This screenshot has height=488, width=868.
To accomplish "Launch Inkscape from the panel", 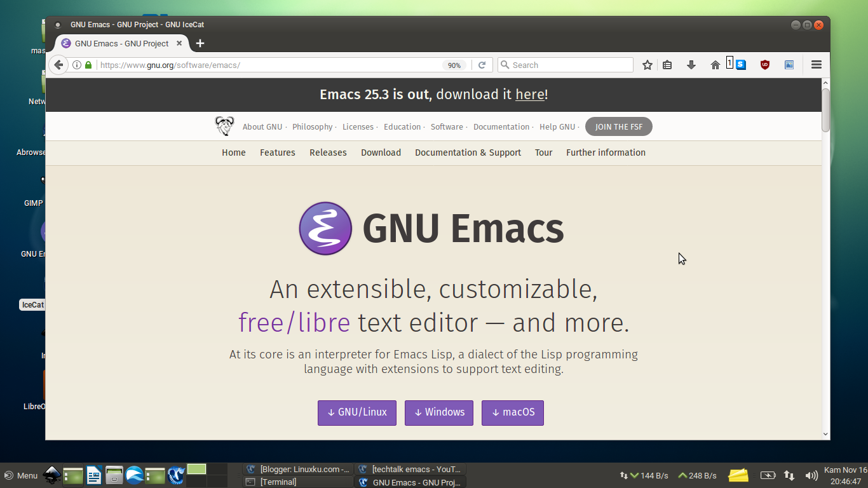I will point(52,475).
